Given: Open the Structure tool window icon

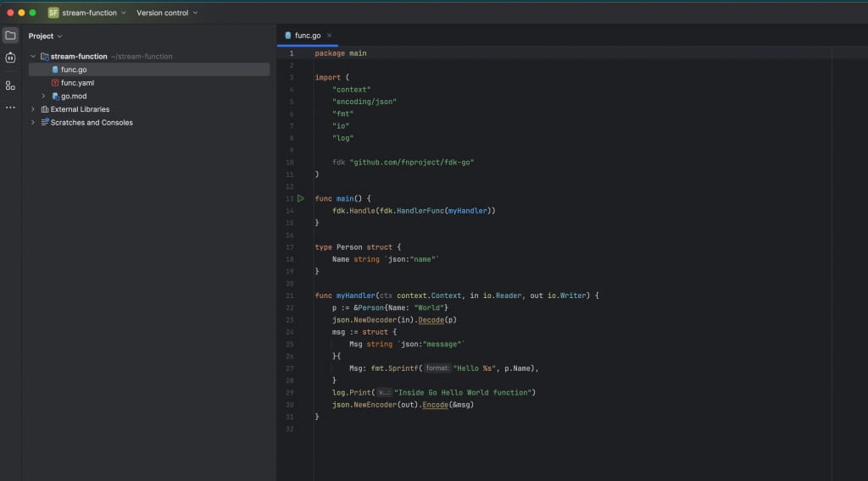Looking at the screenshot, I should coord(10,86).
